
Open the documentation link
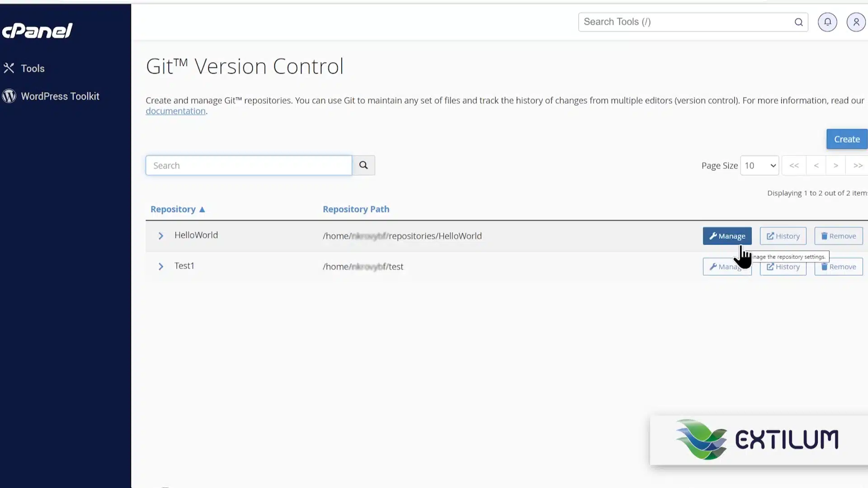click(175, 111)
